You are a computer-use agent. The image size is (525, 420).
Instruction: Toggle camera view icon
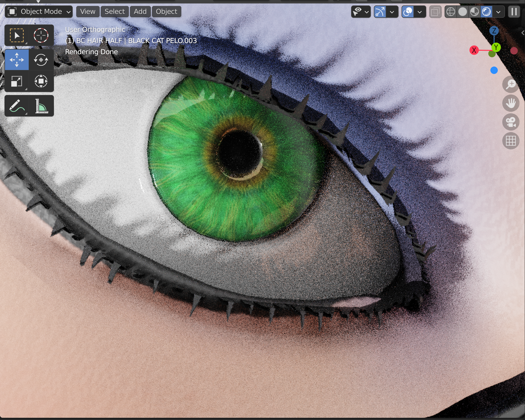511,122
